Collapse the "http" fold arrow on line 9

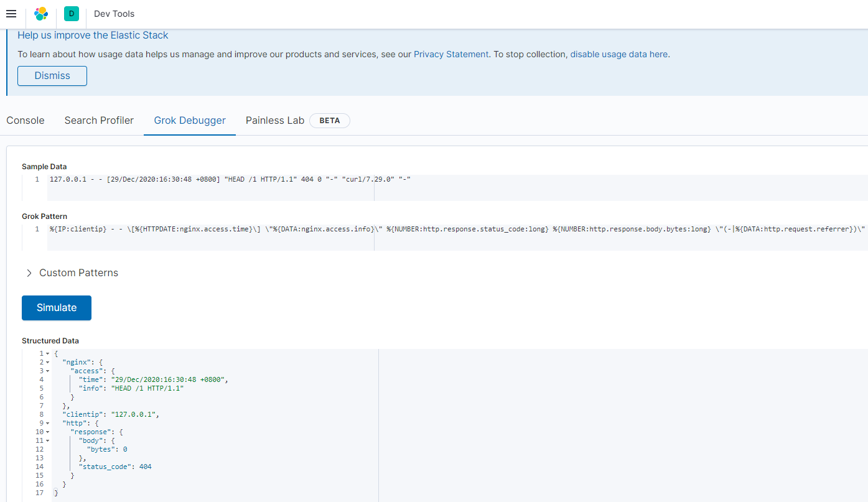pyautogui.click(x=47, y=423)
